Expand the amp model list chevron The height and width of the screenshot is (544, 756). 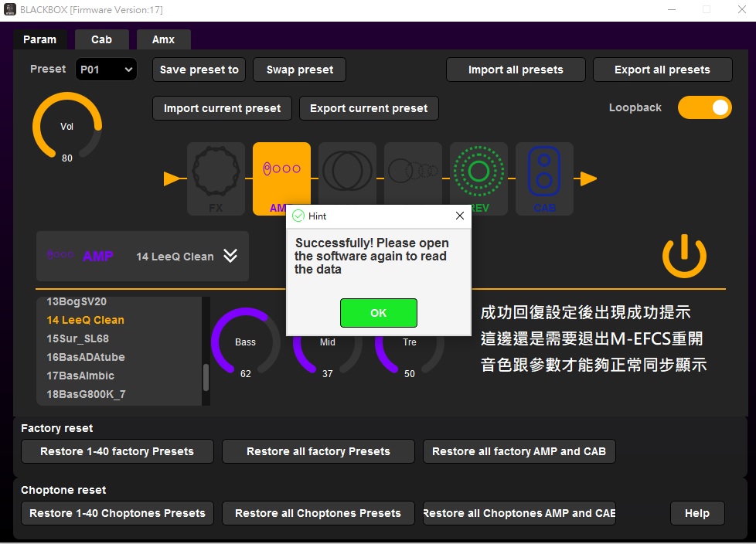click(230, 256)
